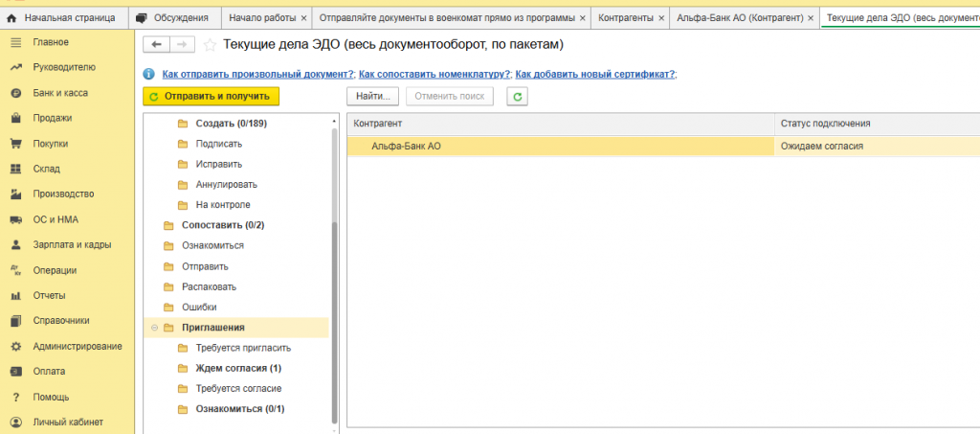Click the Обсуждения chat bubble icon

[x=142, y=18]
